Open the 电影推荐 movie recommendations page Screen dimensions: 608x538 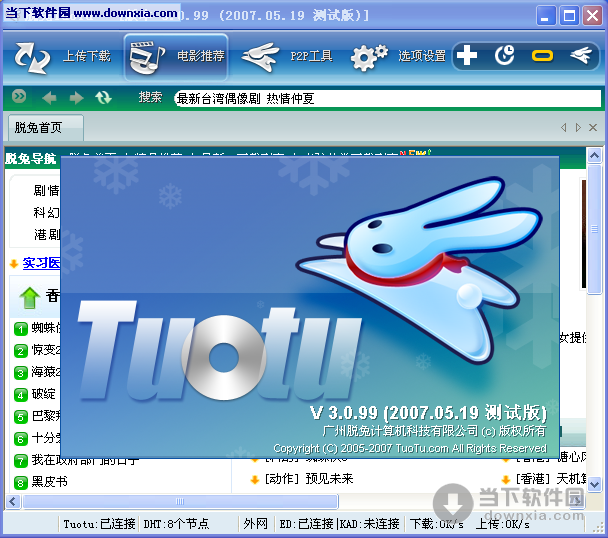point(177,56)
